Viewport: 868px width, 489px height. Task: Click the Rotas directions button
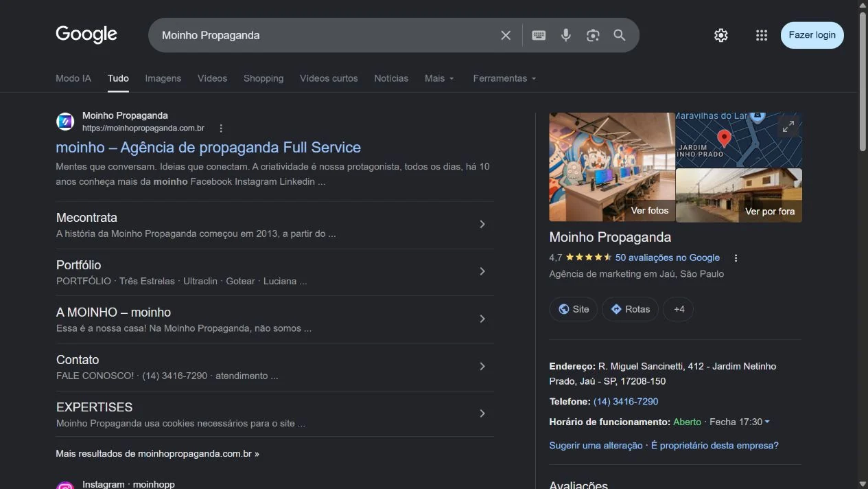630,309
